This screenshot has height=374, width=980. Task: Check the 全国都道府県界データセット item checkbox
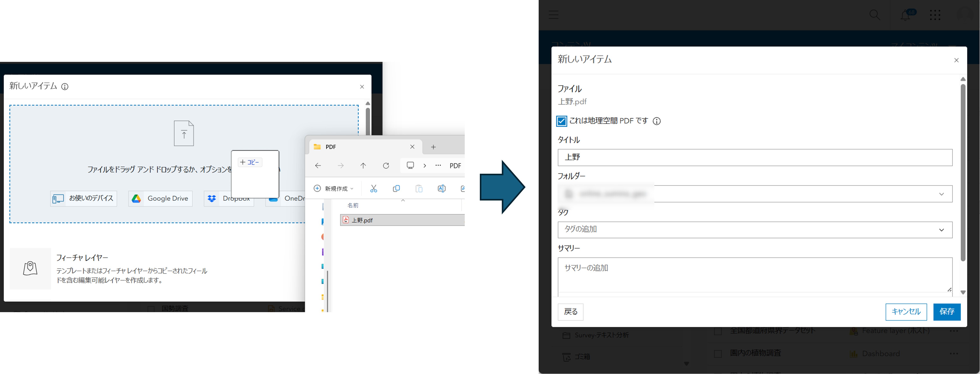pyautogui.click(x=718, y=331)
